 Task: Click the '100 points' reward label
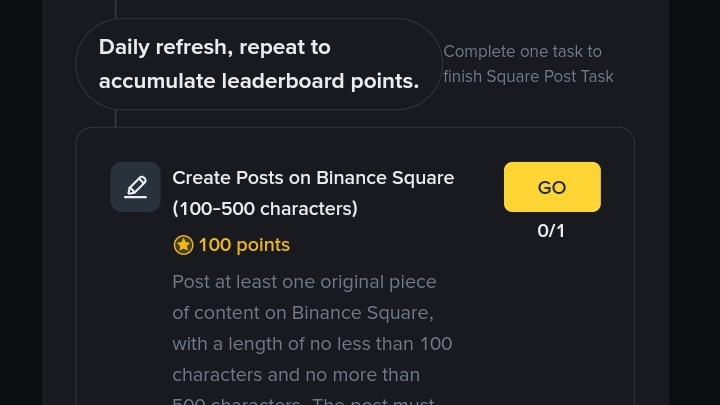coord(244,245)
